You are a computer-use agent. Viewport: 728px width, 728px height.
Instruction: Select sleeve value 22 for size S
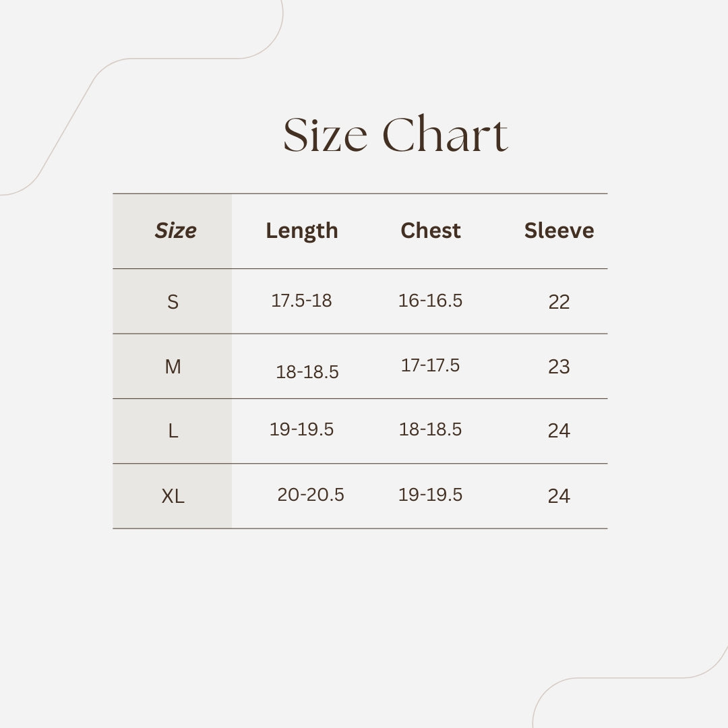tap(559, 302)
